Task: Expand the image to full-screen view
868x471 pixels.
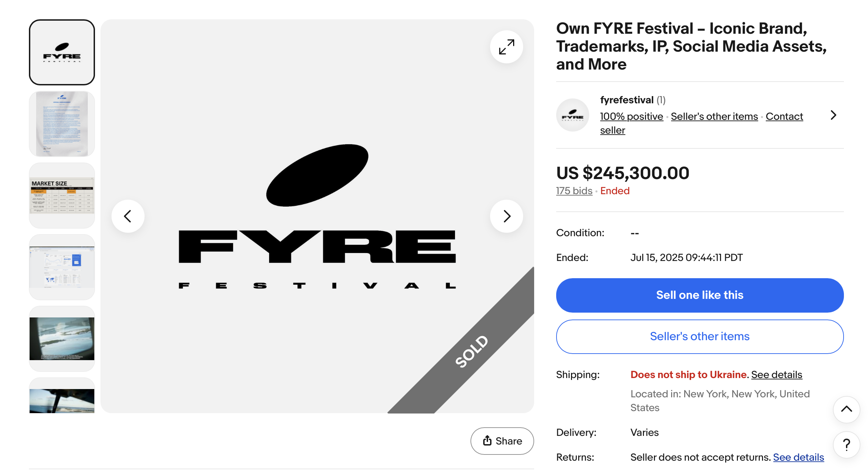Action: click(506, 47)
